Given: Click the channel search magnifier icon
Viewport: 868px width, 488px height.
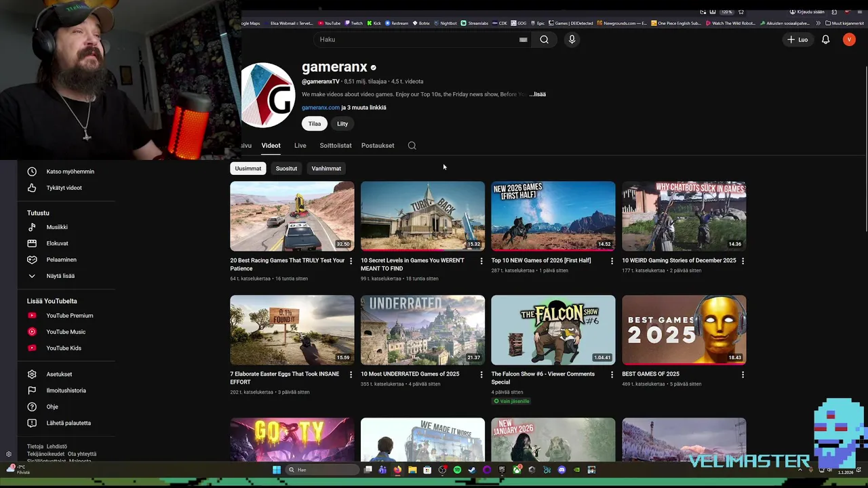Looking at the screenshot, I should [412, 145].
